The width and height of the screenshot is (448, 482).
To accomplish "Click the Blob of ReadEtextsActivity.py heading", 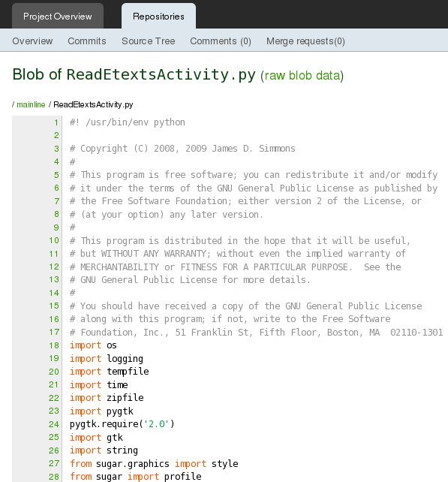I will pos(134,74).
